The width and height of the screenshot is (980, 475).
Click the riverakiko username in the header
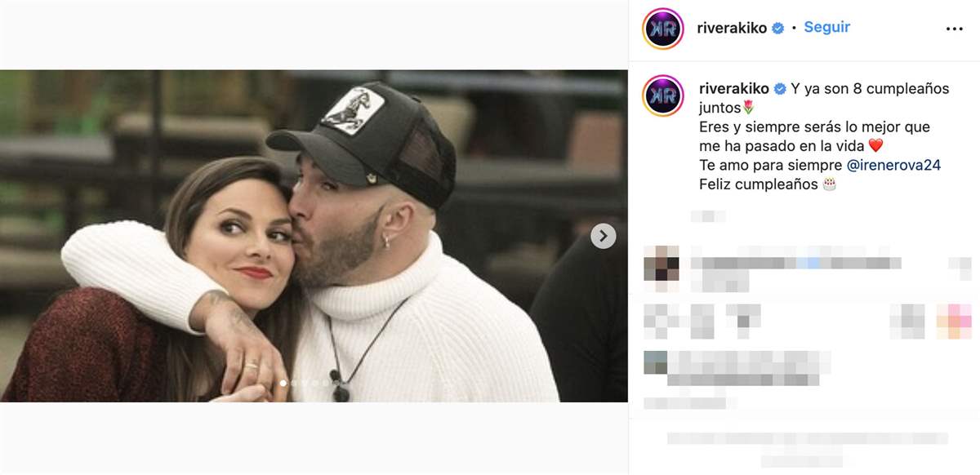[732, 28]
